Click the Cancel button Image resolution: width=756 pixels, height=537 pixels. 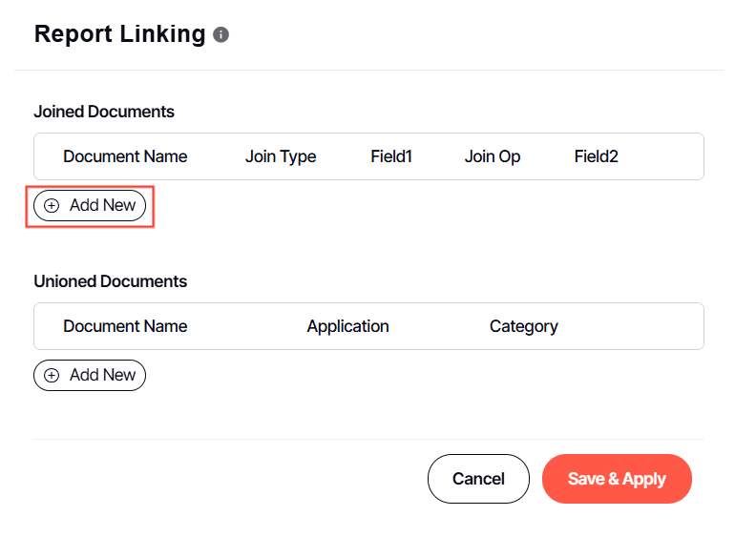[478, 479]
